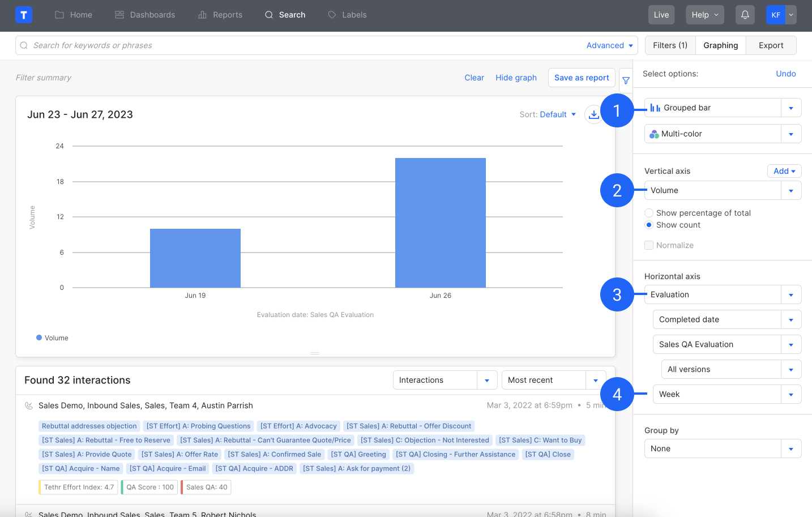Click the [ST QA] Acquire - Email tag
812x517 pixels.
tap(168, 468)
